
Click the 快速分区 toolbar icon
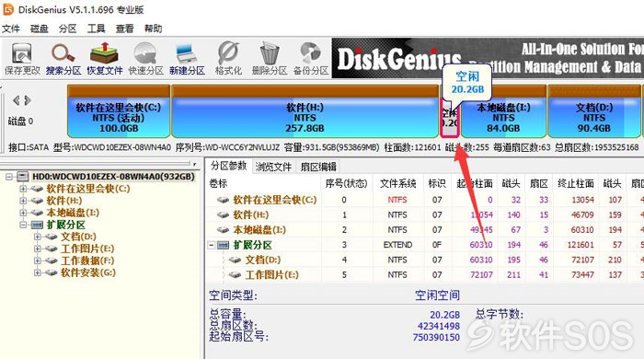coord(145,58)
